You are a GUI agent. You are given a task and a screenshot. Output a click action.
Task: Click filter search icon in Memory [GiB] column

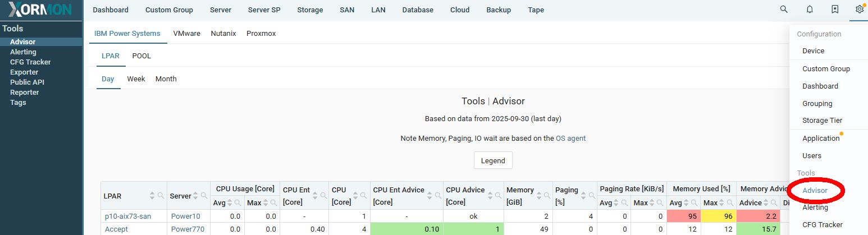pyautogui.click(x=546, y=196)
